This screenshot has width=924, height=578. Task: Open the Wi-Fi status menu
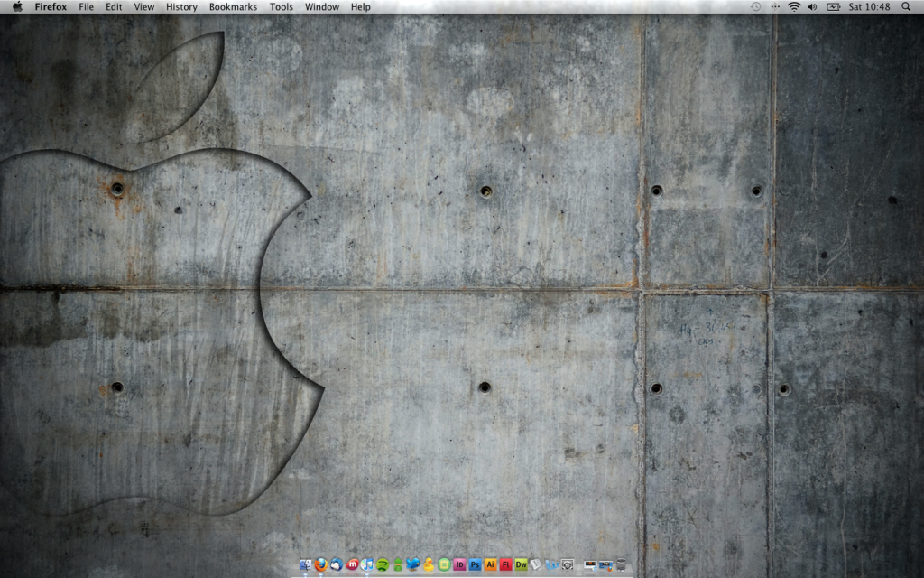coord(794,7)
